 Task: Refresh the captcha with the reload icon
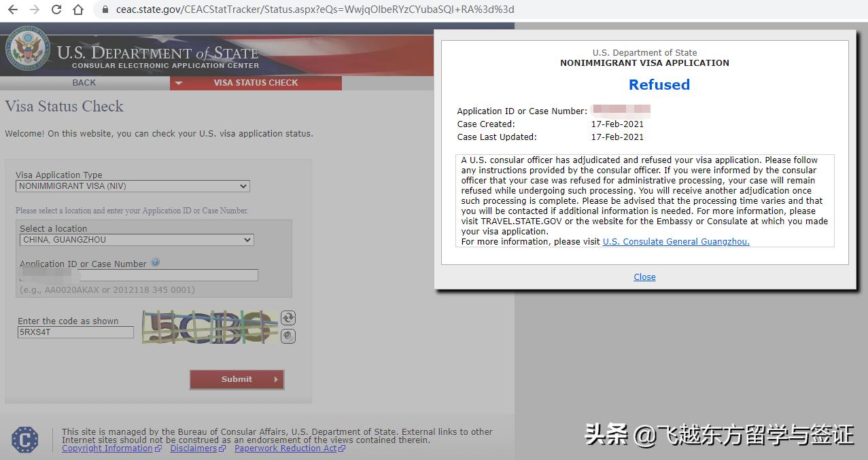point(288,318)
